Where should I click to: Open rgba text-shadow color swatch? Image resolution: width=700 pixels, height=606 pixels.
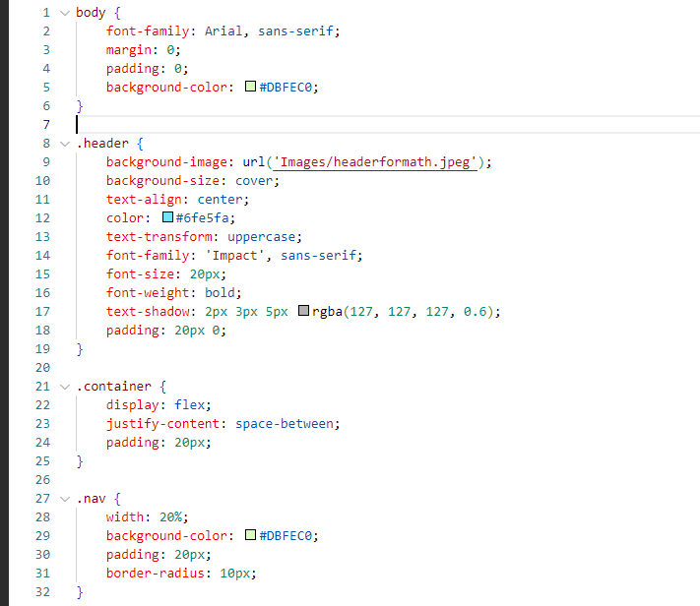tap(303, 310)
